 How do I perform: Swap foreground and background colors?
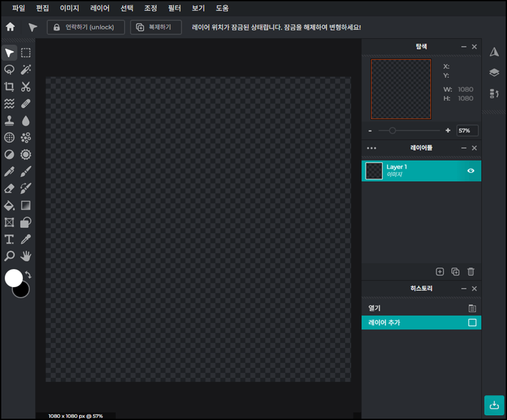[x=28, y=275]
